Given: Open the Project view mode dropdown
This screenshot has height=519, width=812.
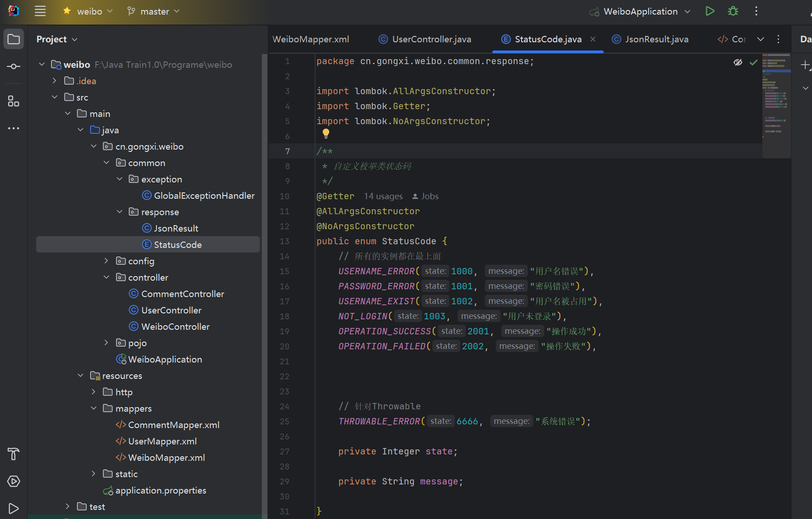Looking at the screenshot, I should click(57, 39).
